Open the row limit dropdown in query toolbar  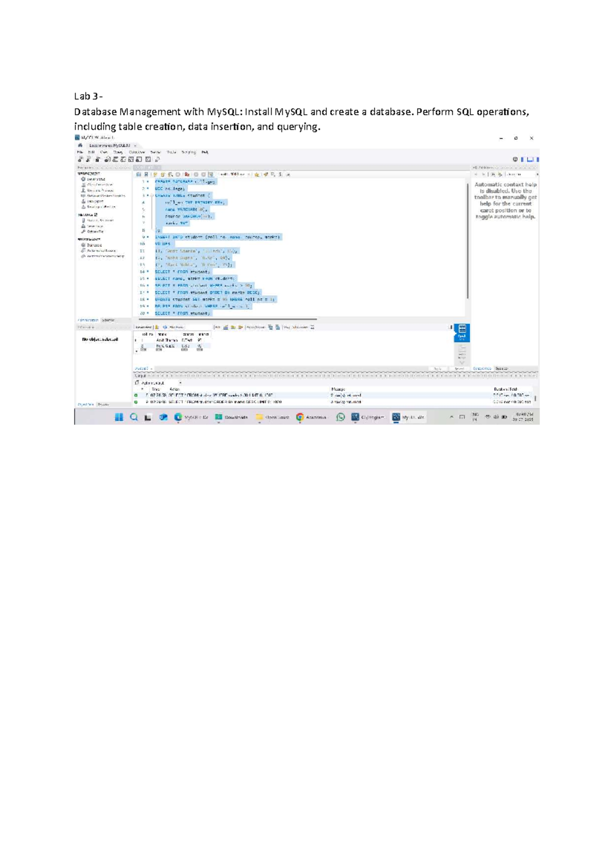coord(235,175)
